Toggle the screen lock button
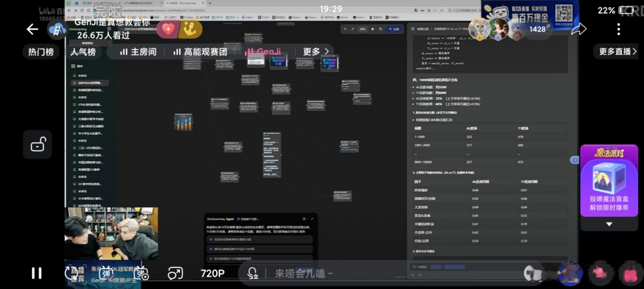644x289 pixels. tap(38, 144)
